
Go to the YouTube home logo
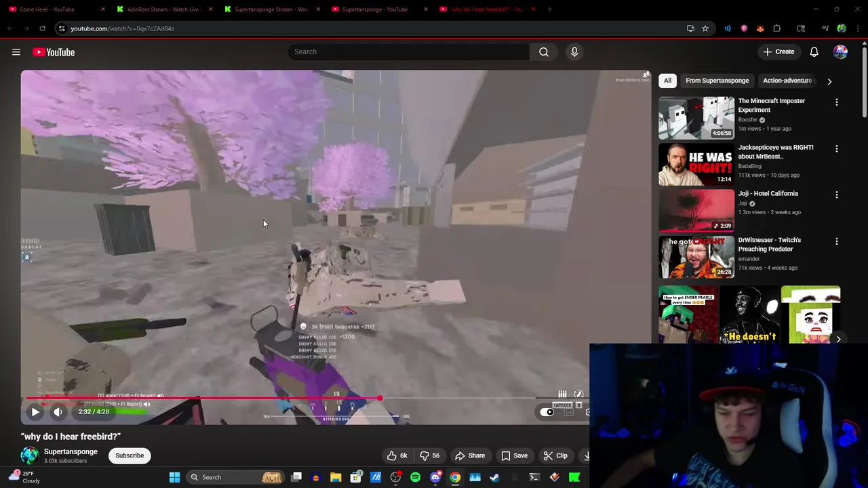[x=53, y=52]
